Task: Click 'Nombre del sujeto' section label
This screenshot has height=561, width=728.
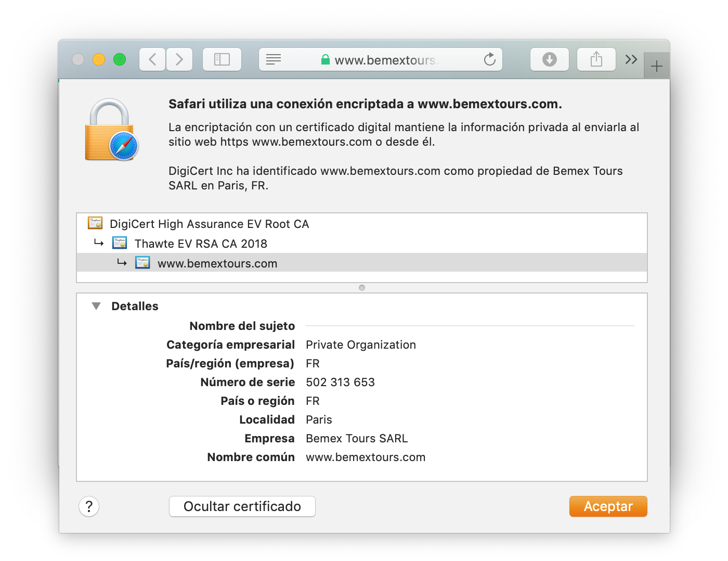Action: pyautogui.click(x=242, y=326)
